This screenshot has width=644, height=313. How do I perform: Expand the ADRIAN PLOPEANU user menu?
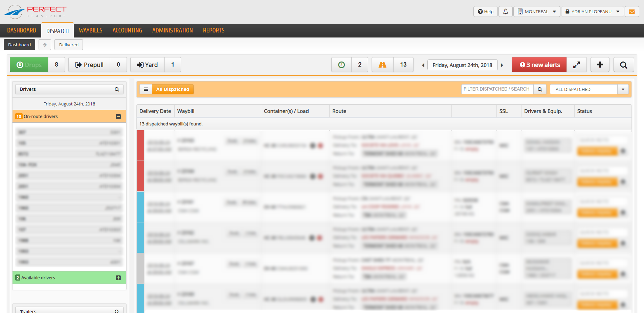(592, 11)
